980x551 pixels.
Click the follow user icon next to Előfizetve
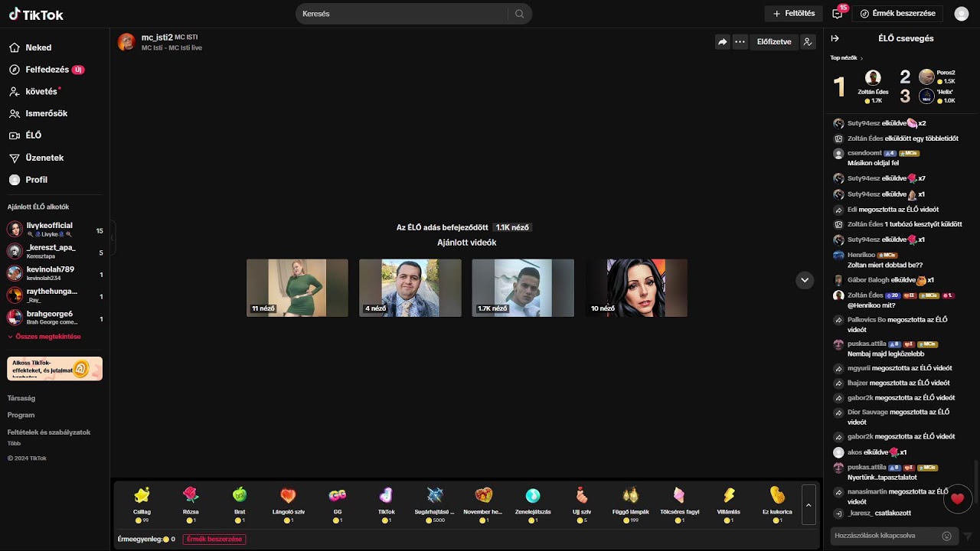click(808, 42)
